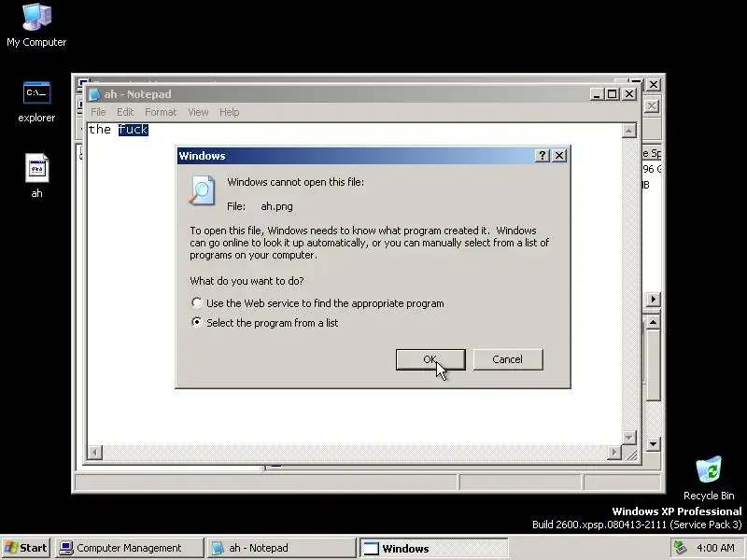The width and height of the screenshot is (747, 560).
Task: Select the ah file desktop icon
Action: tap(36, 175)
